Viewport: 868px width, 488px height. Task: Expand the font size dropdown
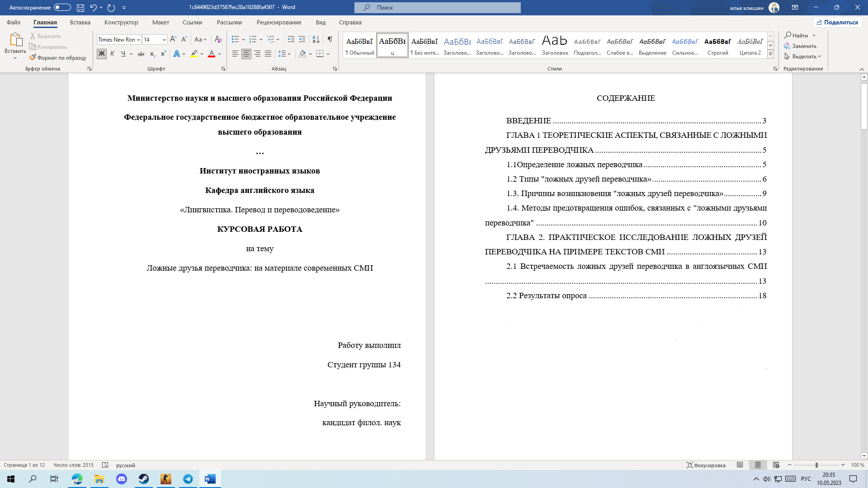click(x=164, y=40)
